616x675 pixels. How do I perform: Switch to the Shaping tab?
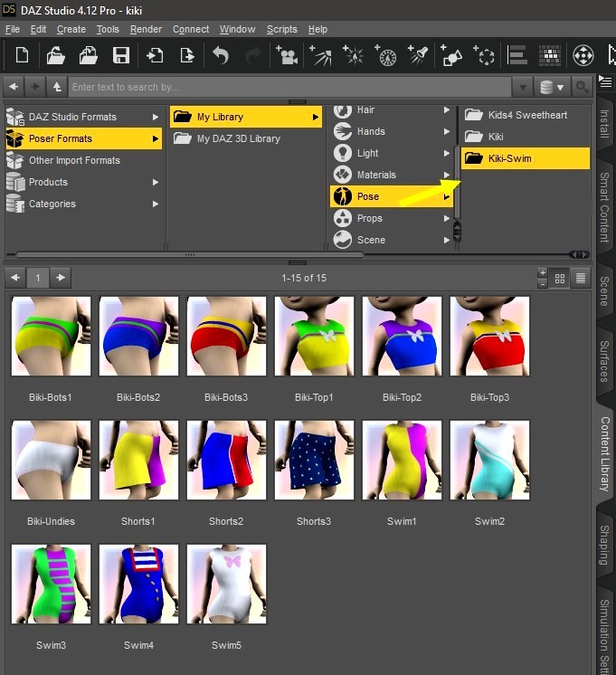(x=604, y=545)
